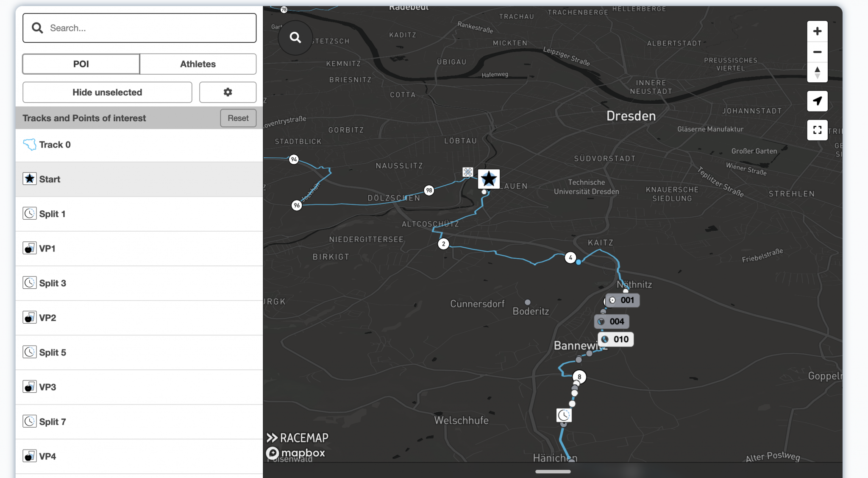The width and height of the screenshot is (868, 478).
Task: Open athlete marker 004 on the map
Action: click(612, 321)
